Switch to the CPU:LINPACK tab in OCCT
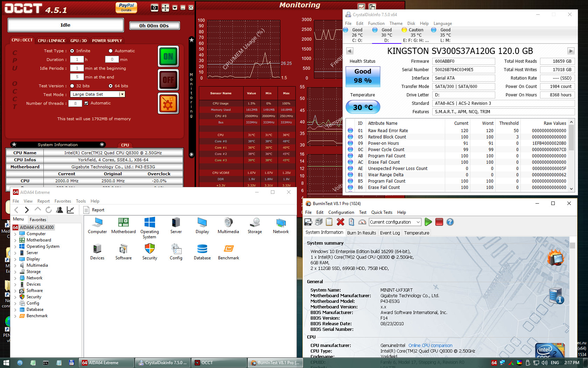 [x=51, y=41]
